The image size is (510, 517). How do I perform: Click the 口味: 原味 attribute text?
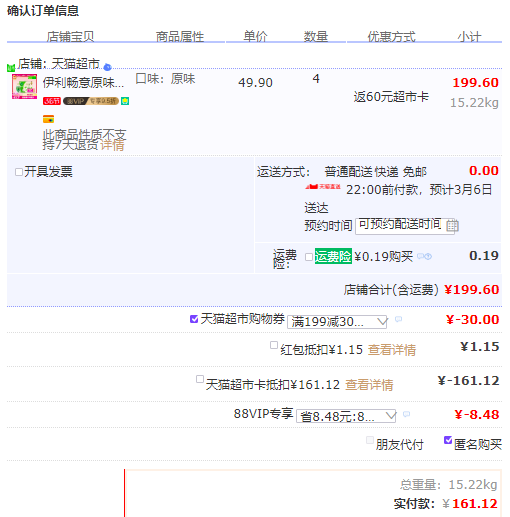point(165,79)
